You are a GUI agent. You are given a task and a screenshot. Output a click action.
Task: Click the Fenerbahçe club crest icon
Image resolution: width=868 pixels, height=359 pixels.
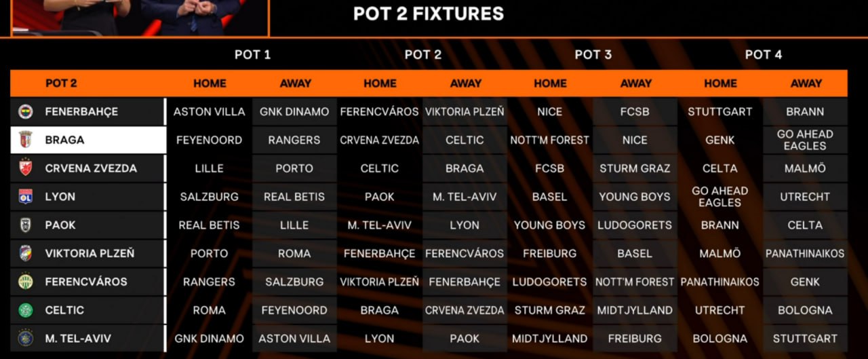point(26,112)
